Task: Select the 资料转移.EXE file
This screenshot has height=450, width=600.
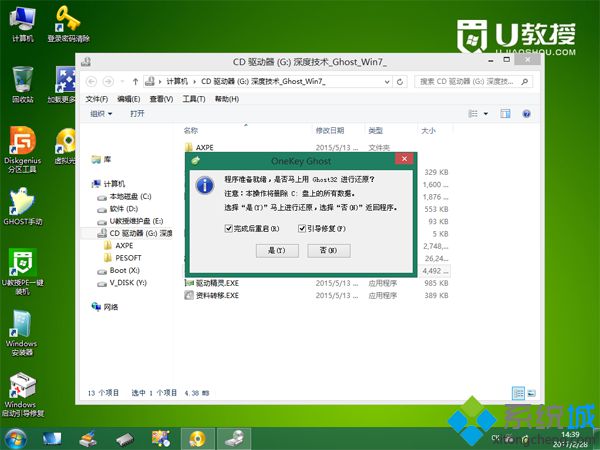Action: tap(212, 295)
